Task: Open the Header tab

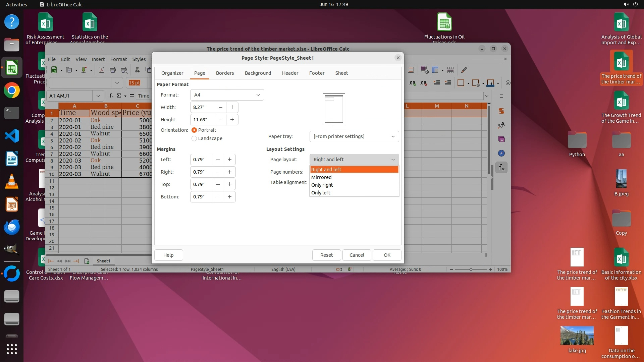Action: pos(290,73)
